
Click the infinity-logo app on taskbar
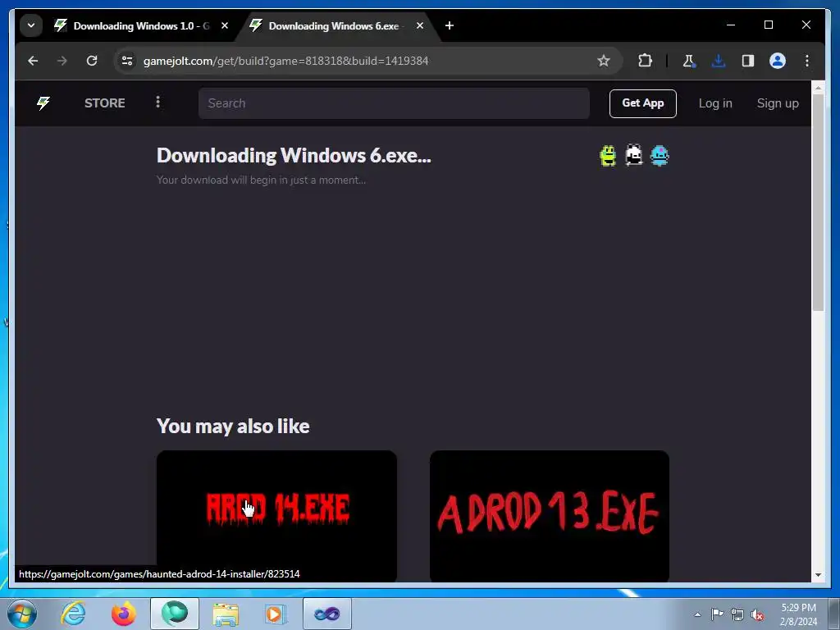click(x=326, y=614)
